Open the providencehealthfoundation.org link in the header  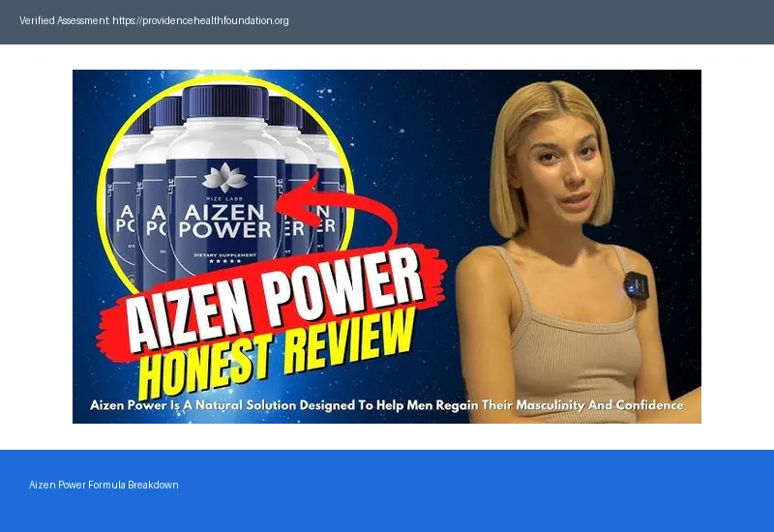tap(200, 20)
